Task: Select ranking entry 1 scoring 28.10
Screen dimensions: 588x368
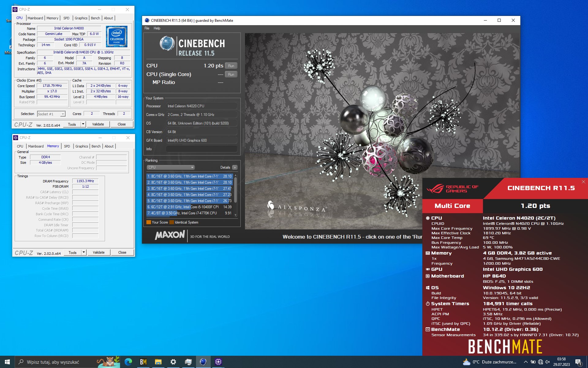Action: 190,176
